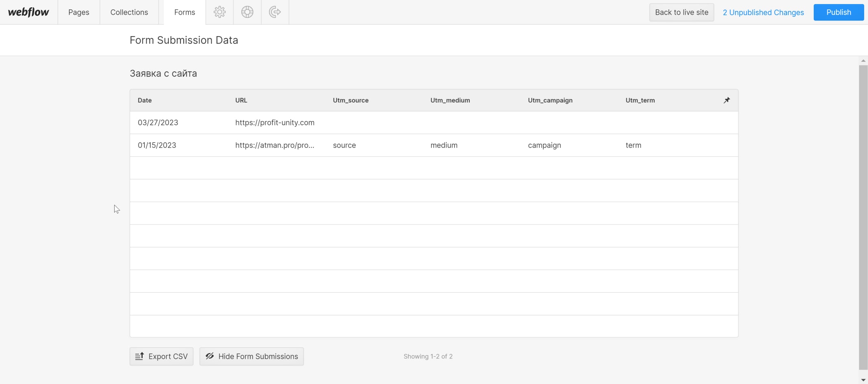This screenshot has width=868, height=384.
Task: Click the 'term' cell
Action: click(x=633, y=145)
